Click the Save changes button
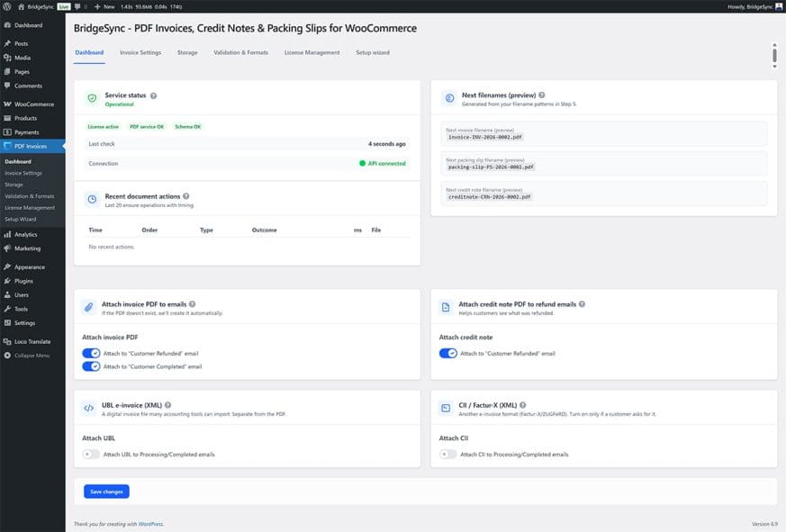Image resolution: width=786 pixels, height=532 pixels. [104, 491]
